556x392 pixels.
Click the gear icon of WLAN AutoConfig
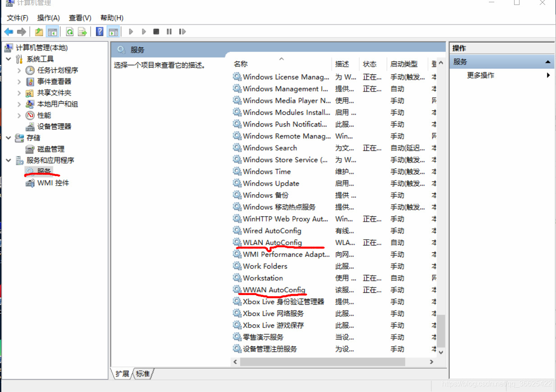click(237, 242)
